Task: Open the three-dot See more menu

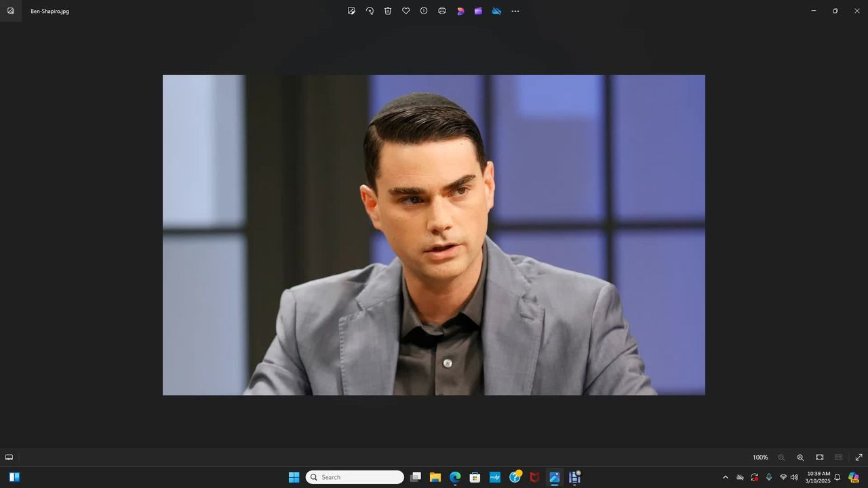Action: 515,11
